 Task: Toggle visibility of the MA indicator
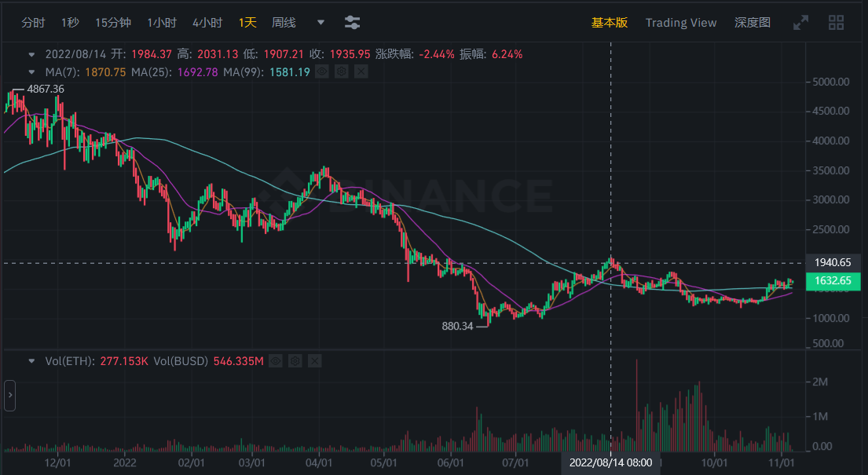tap(322, 71)
